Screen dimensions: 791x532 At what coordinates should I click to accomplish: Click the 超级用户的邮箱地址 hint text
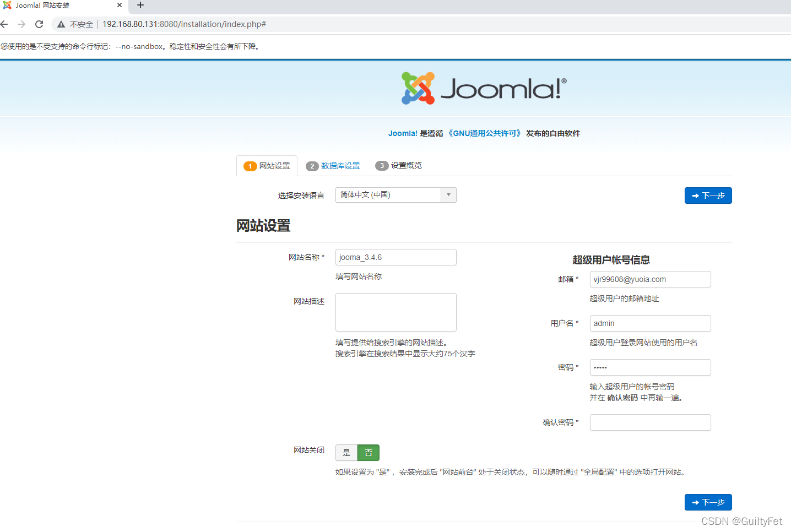coord(624,298)
